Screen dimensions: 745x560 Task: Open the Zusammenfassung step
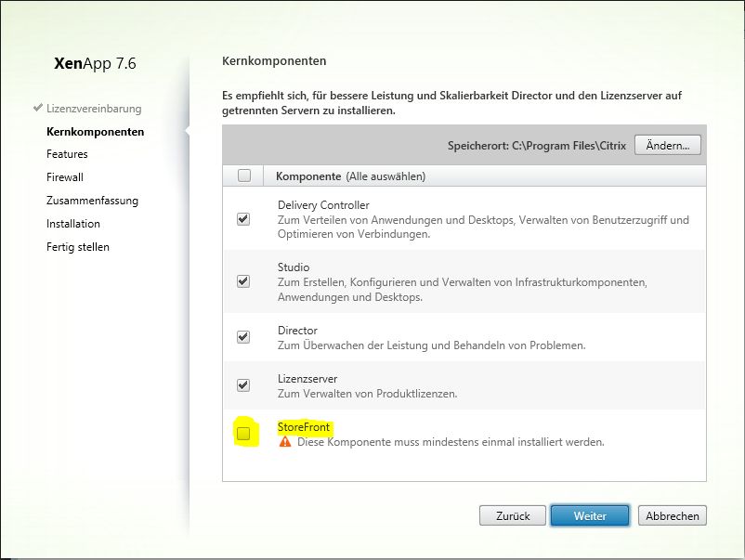(92, 201)
